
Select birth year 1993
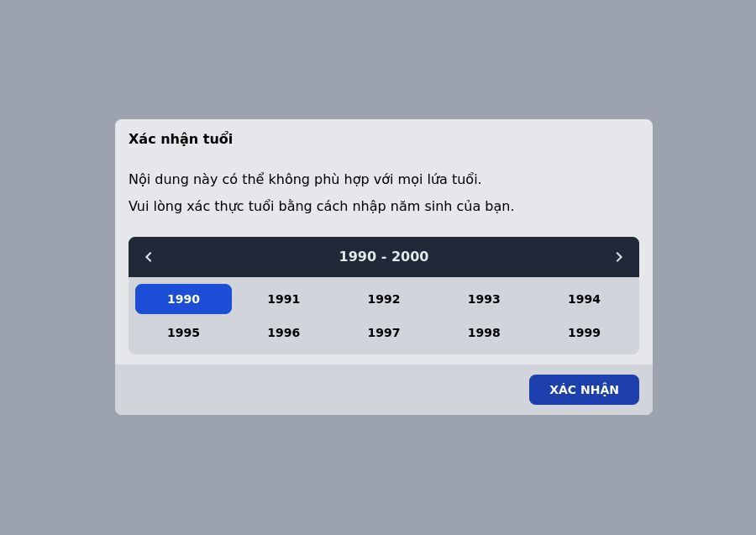pyautogui.click(x=484, y=299)
